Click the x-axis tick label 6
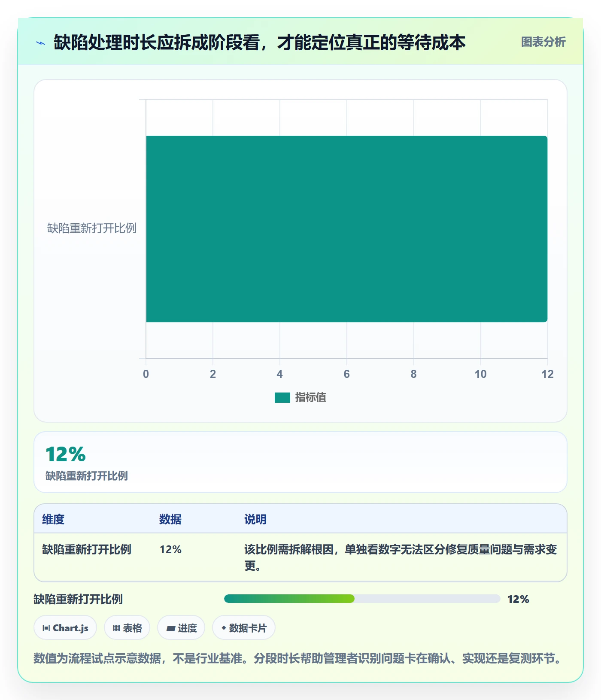 346,374
